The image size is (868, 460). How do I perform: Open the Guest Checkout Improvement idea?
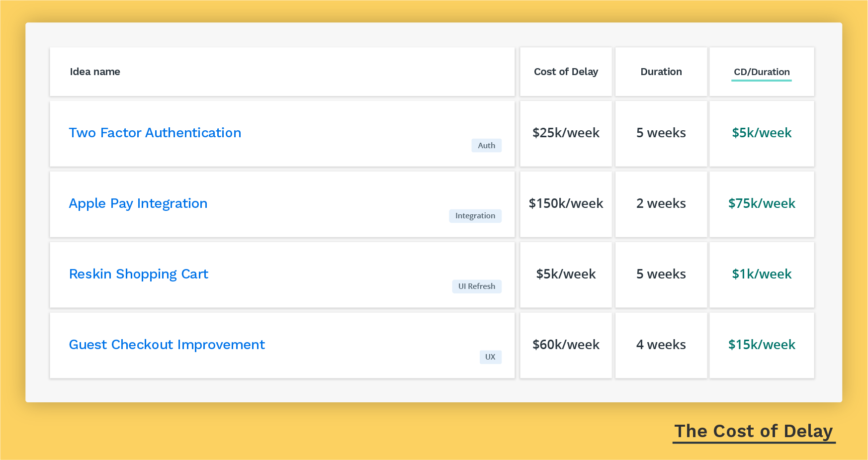tap(167, 345)
